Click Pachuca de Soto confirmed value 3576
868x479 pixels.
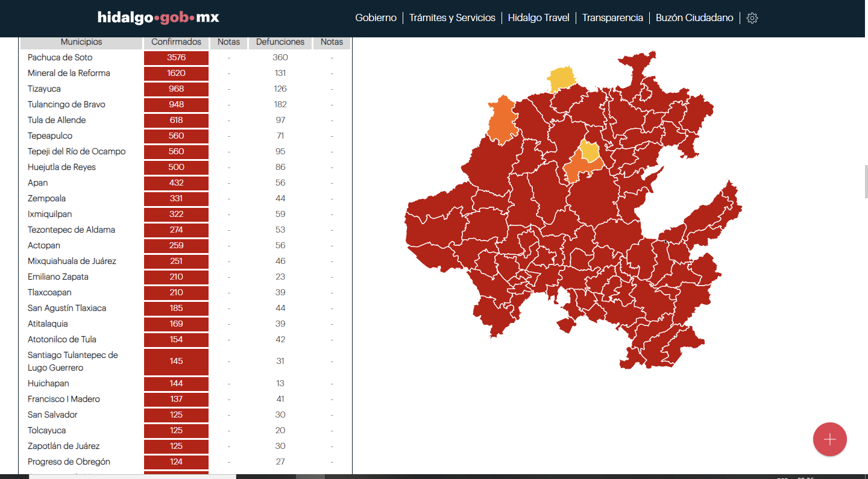tap(176, 58)
